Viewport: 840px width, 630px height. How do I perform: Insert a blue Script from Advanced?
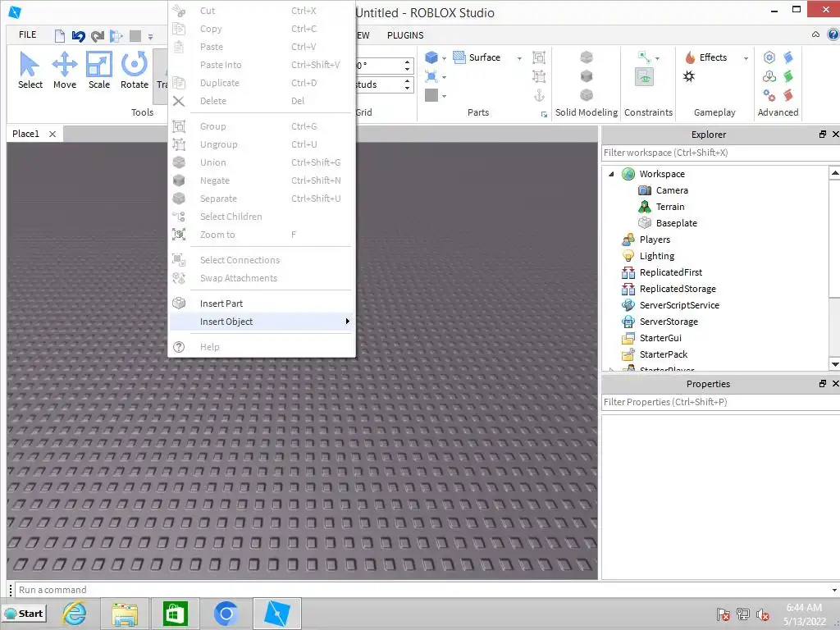coord(788,57)
